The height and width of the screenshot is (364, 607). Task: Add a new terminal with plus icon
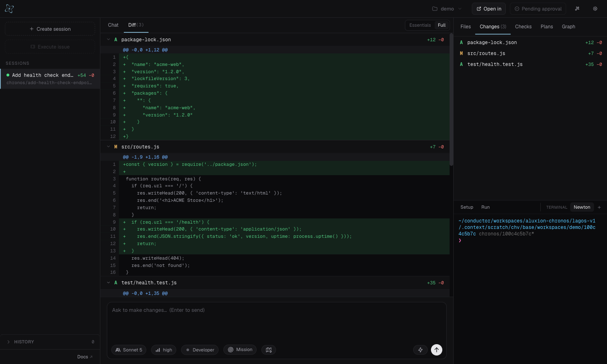click(599, 207)
